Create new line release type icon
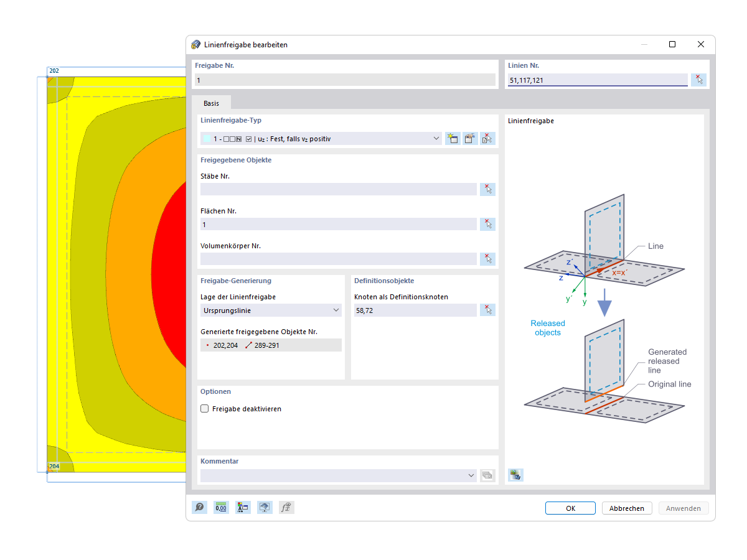Viewport: 747px width, 560px height. pyautogui.click(x=453, y=139)
